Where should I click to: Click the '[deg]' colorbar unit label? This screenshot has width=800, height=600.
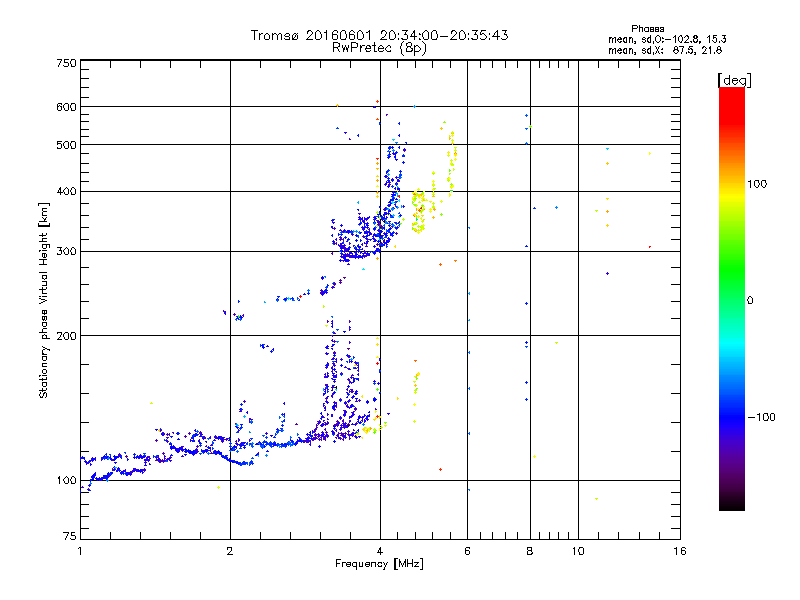734,80
